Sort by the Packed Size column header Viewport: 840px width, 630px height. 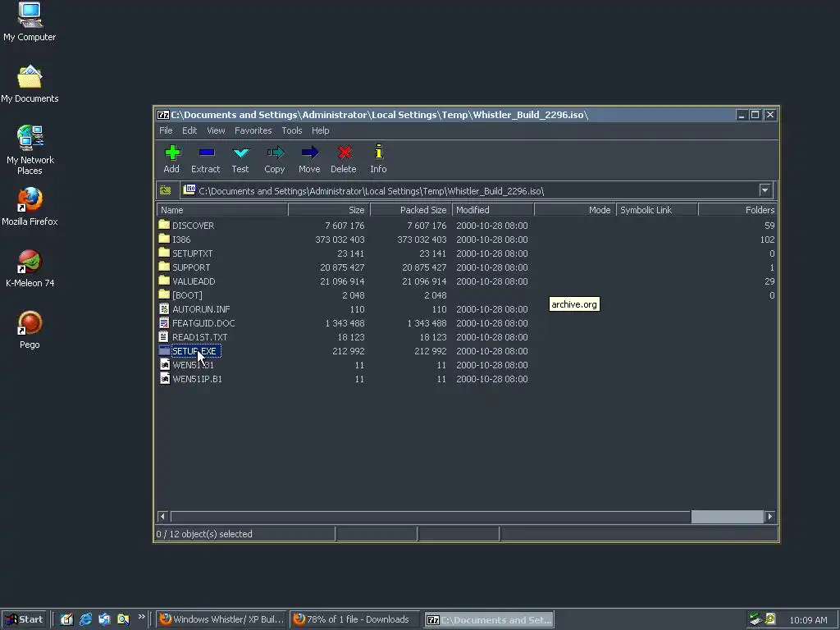click(x=411, y=210)
